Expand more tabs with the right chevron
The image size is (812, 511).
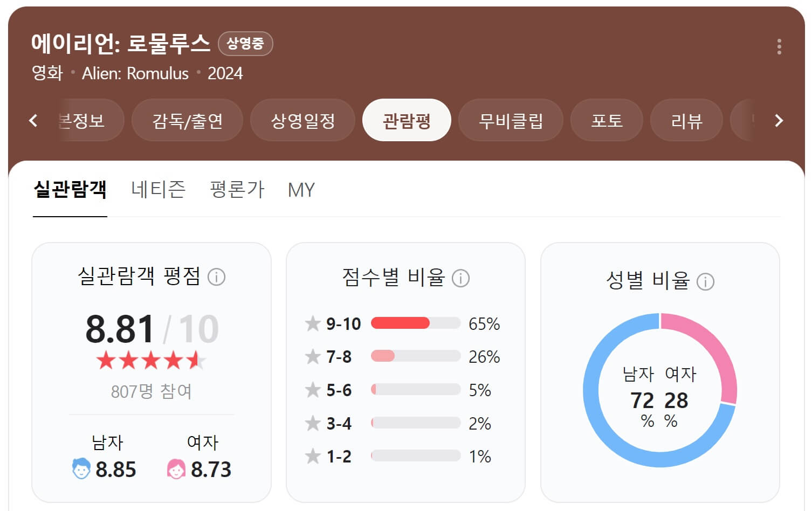tap(777, 120)
